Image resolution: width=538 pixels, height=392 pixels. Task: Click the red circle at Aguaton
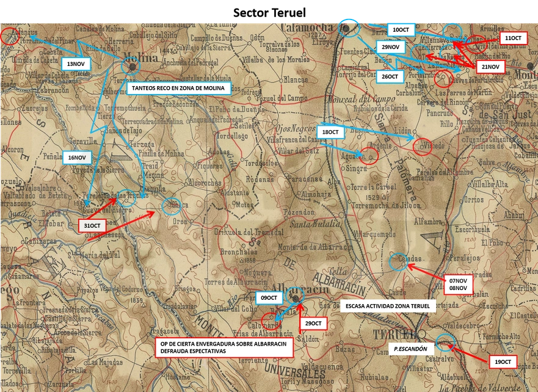pyautogui.click(x=369, y=156)
